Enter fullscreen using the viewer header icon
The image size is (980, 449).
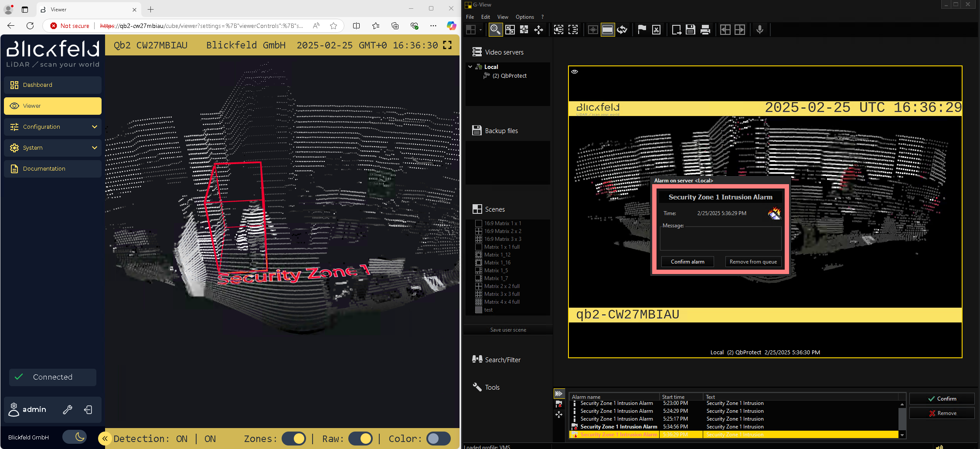coord(447,45)
